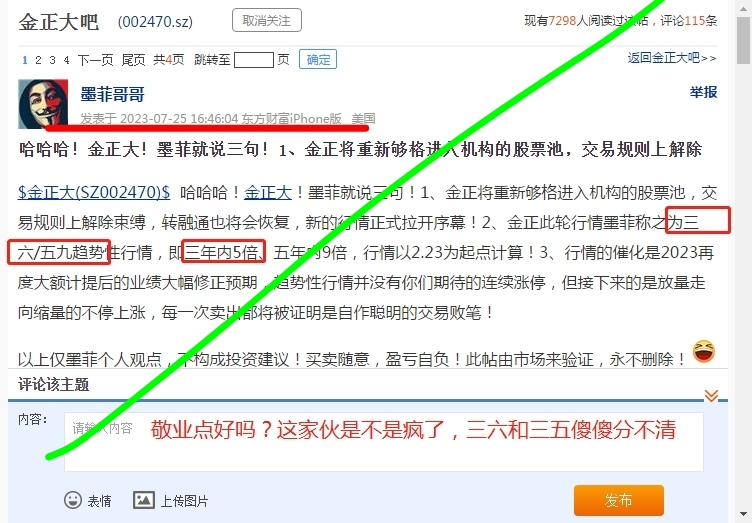
Task: Click the comment content text area
Action: pyautogui.click(x=384, y=442)
